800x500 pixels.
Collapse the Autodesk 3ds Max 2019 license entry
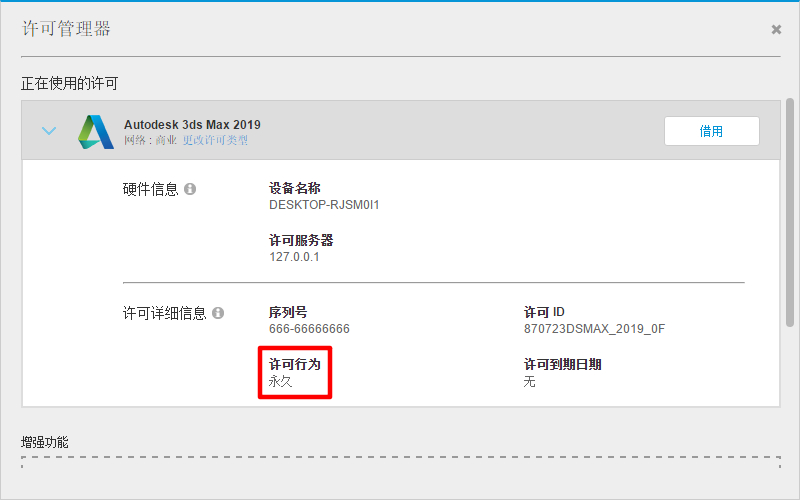pyautogui.click(x=49, y=131)
